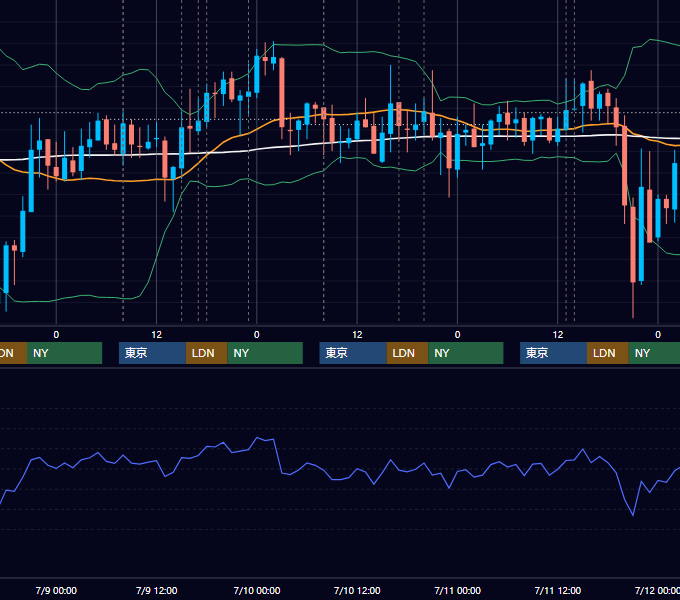Select the 東京 session bar on 7/10
This screenshot has height=600, width=680.
tap(353, 353)
